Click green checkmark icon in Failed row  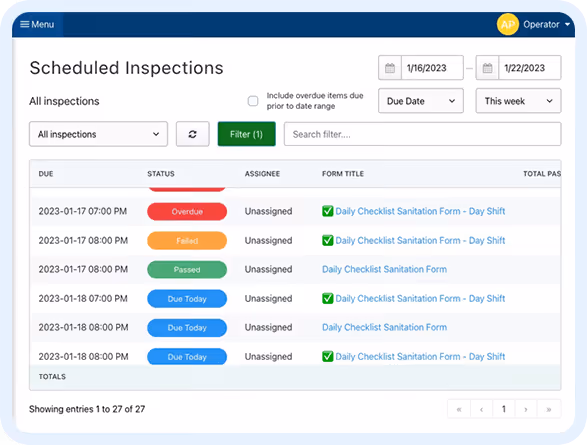(x=328, y=240)
